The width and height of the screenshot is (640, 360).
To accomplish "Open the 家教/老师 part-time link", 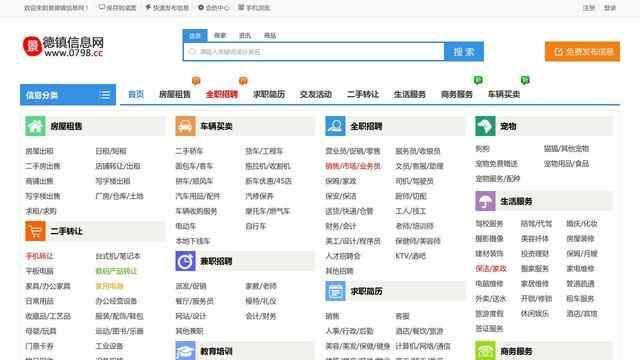I will [261, 286].
